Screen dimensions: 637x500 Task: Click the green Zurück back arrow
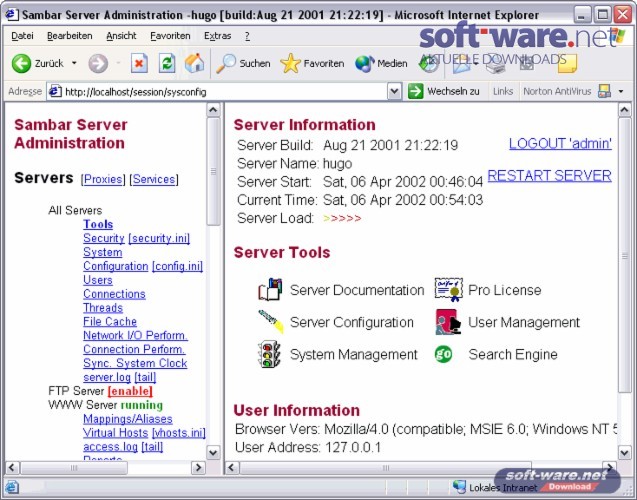[21, 63]
